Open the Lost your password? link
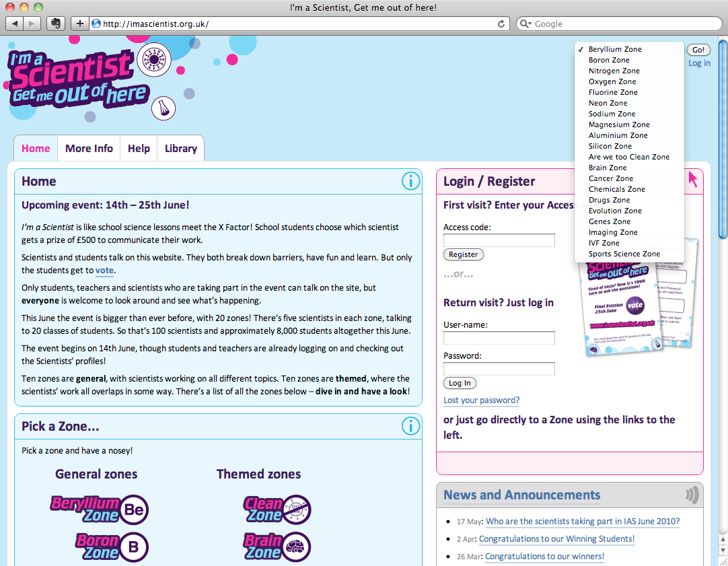Image resolution: width=728 pixels, height=566 pixels. coord(482,400)
